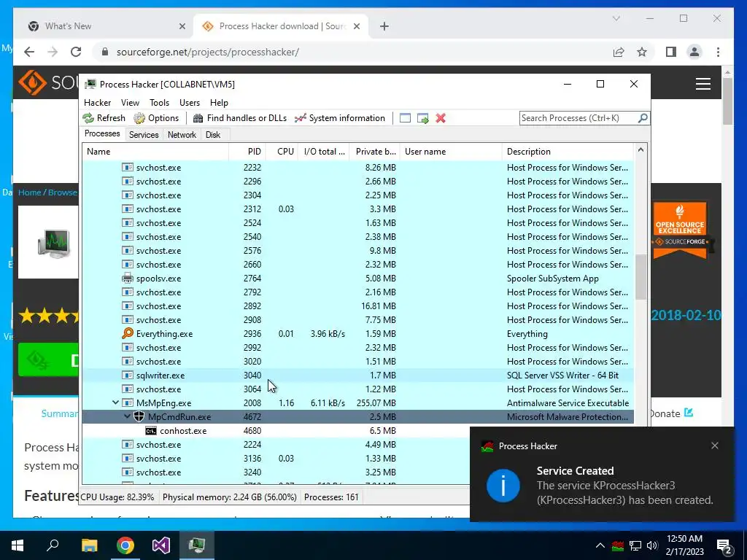The height and width of the screenshot is (560, 747).
Task: Sort by the PID column header
Action: click(247, 152)
